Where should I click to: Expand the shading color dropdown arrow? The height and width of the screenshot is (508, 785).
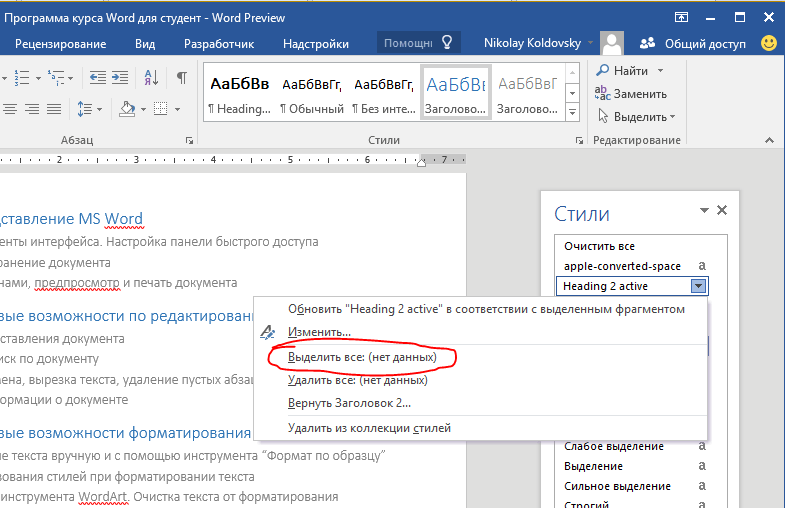[143, 109]
